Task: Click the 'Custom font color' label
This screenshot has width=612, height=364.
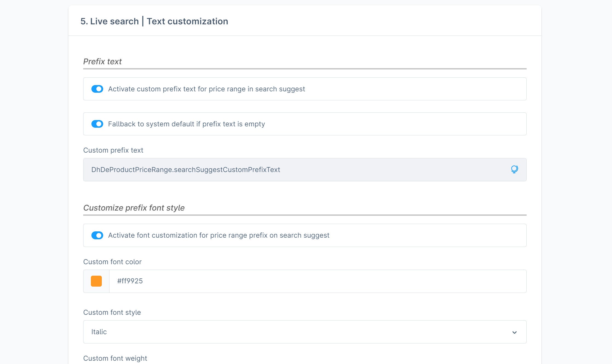Action: click(x=112, y=262)
